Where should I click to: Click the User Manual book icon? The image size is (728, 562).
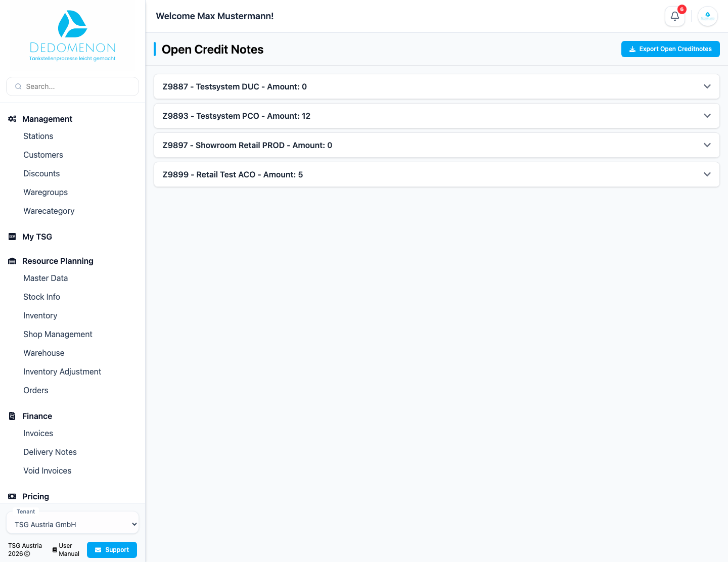tap(55, 550)
